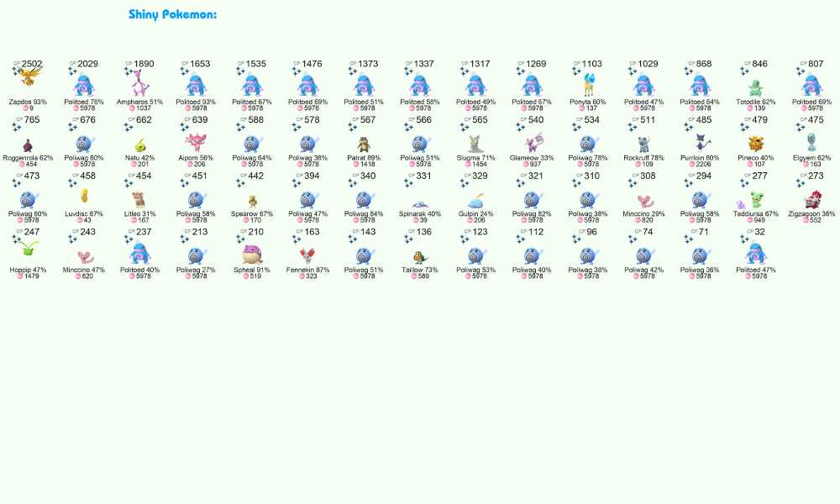
Task: Click the CP value 32
Action: coord(759,231)
